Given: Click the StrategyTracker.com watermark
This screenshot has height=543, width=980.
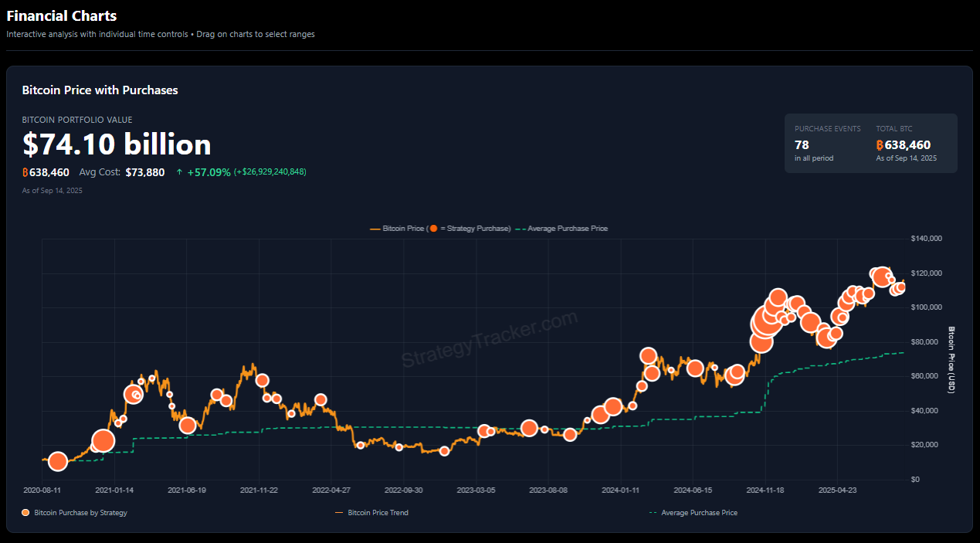Looking at the screenshot, I should 489,338.
